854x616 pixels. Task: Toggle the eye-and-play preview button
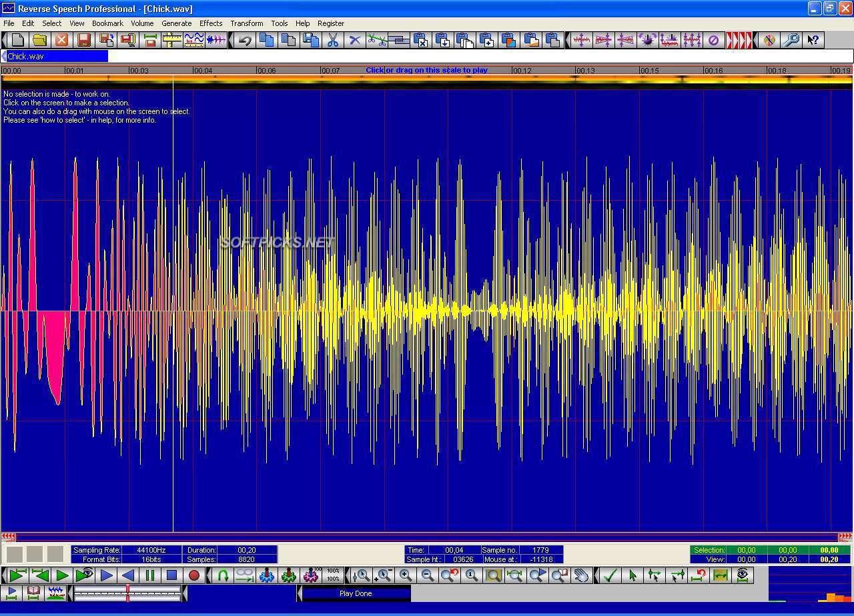[84, 575]
